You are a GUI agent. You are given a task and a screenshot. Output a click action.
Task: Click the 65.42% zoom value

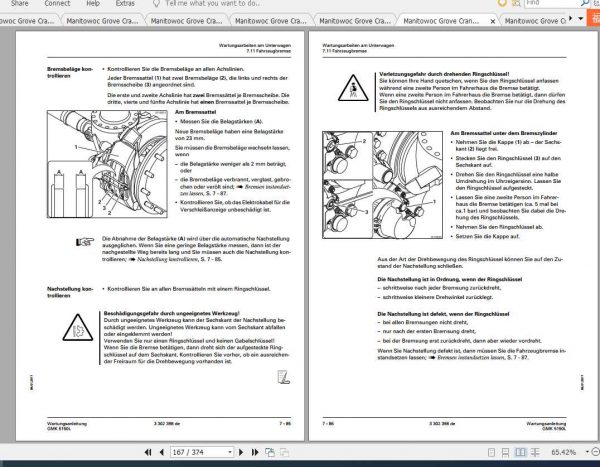click(x=563, y=452)
